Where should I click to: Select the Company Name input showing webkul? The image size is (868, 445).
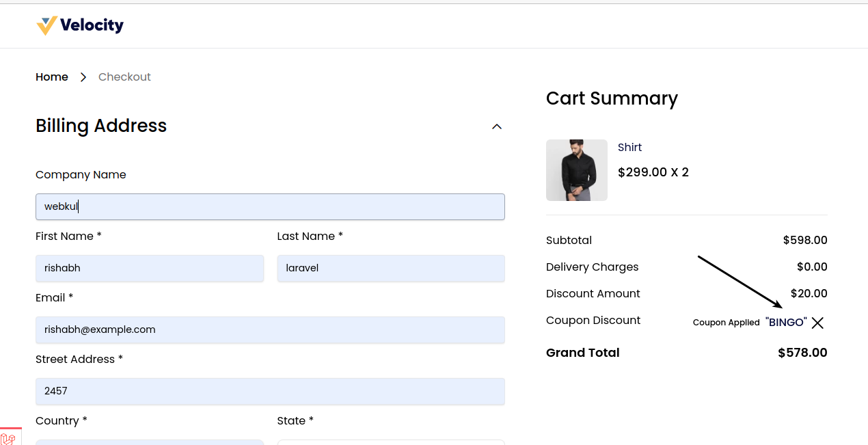[x=270, y=206]
